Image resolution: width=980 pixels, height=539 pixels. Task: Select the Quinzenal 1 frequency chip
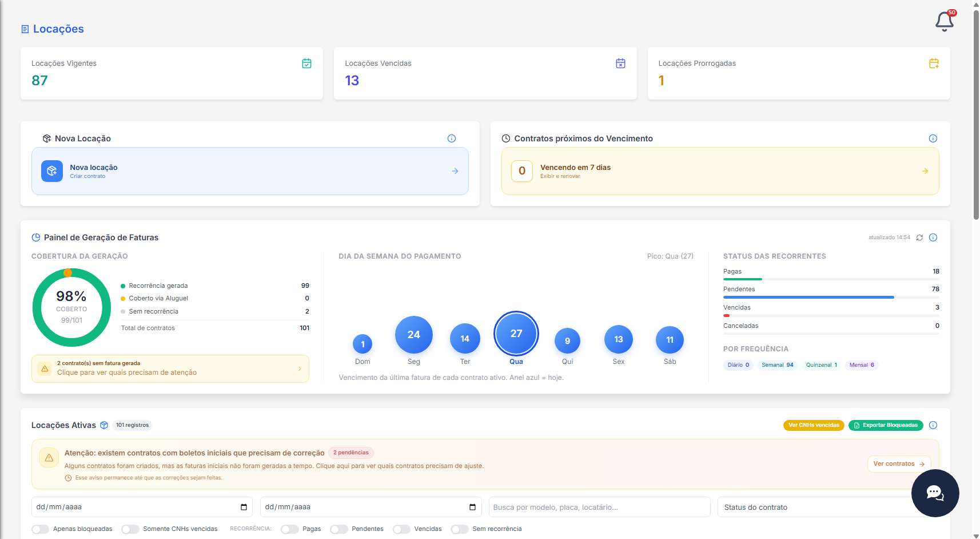click(822, 365)
